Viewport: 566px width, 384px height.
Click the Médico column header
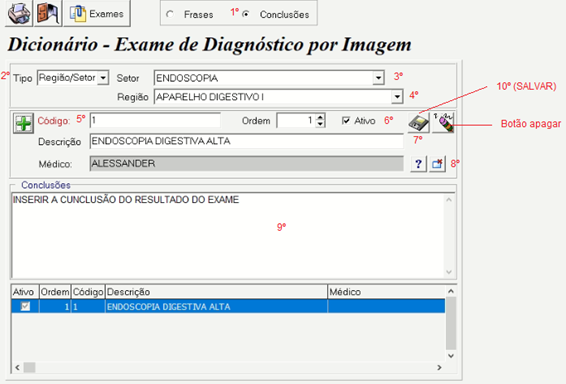tap(386, 292)
